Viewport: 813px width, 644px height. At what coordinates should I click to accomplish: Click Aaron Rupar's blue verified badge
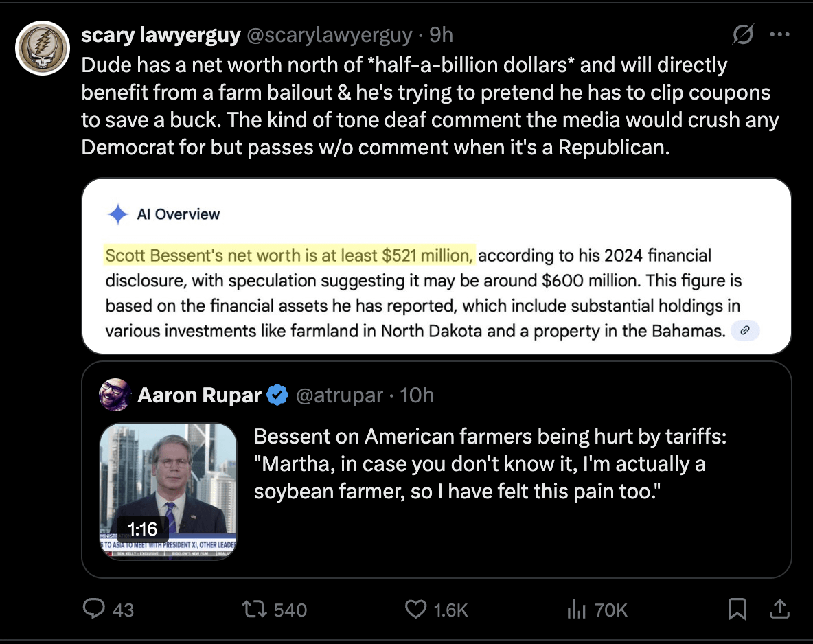point(277,395)
